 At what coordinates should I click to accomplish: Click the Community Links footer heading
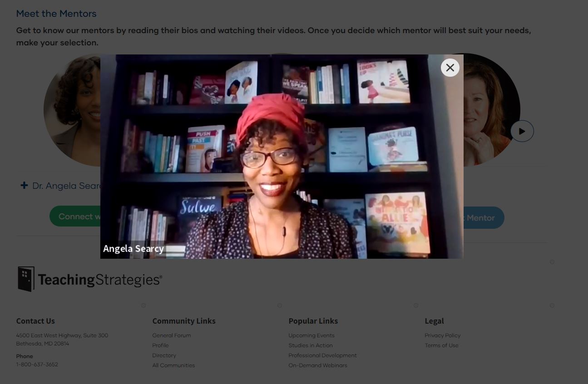point(184,321)
